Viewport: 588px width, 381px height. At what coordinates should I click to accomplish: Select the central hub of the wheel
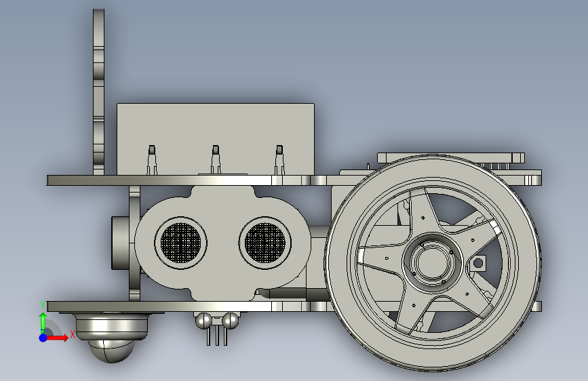pos(433,262)
